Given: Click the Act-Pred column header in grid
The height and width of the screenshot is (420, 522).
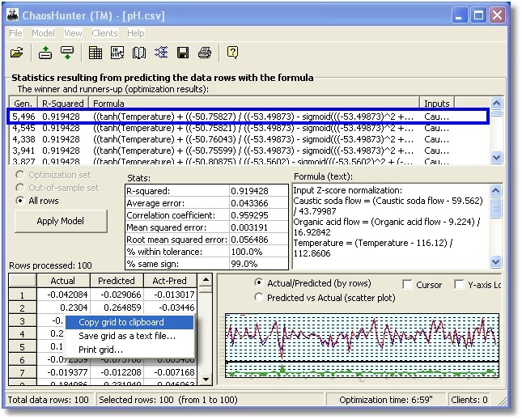Looking at the screenshot, I should (x=170, y=281).
